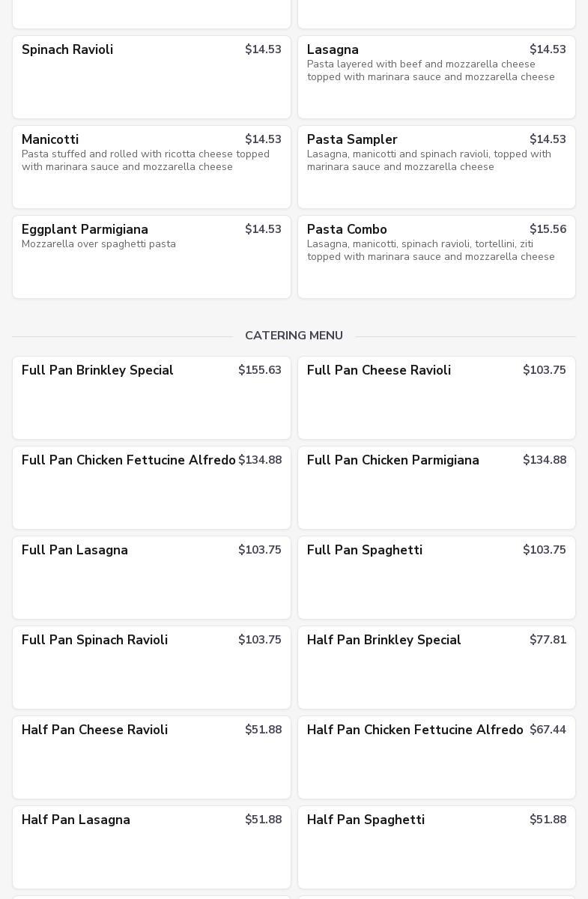Click the Catering Menu section heading
The image size is (588, 899).
[x=294, y=336]
